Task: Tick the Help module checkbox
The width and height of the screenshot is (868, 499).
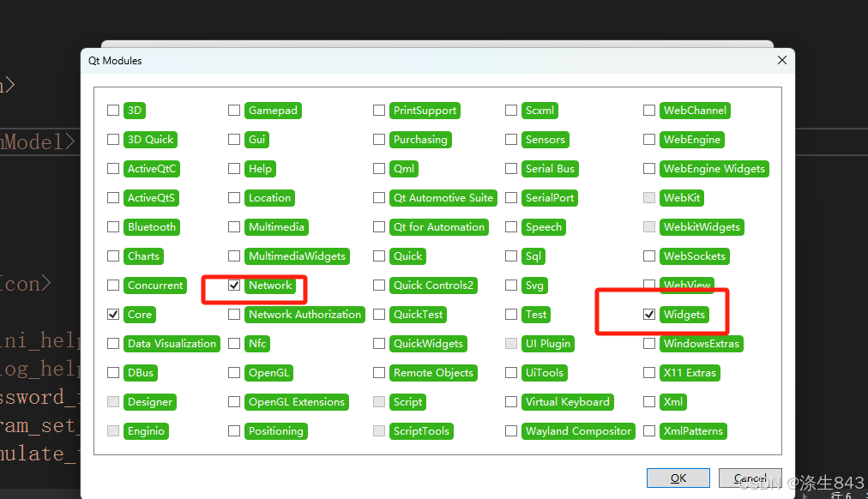Action: (x=234, y=168)
